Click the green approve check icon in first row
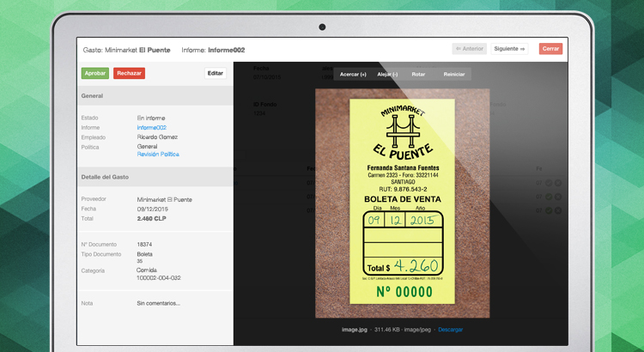 (547, 183)
